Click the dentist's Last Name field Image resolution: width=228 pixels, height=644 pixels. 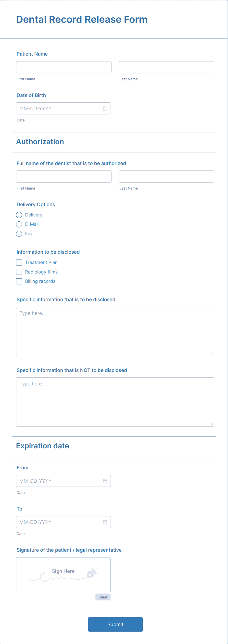click(x=166, y=177)
